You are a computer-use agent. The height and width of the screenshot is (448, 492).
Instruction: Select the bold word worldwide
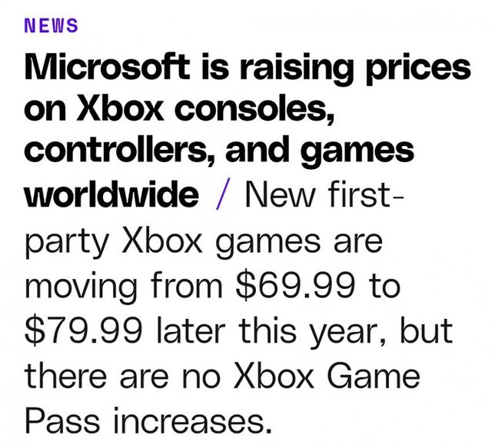coord(111,194)
